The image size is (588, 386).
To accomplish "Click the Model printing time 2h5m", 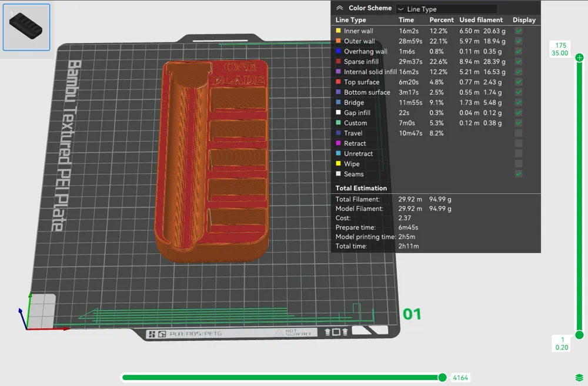I will coord(406,237).
